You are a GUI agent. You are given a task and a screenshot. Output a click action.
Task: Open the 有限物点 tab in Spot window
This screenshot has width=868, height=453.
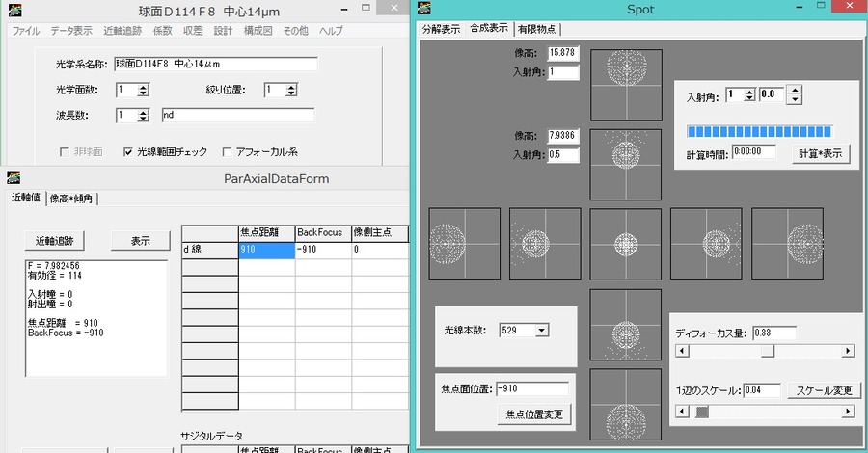[x=537, y=29]
